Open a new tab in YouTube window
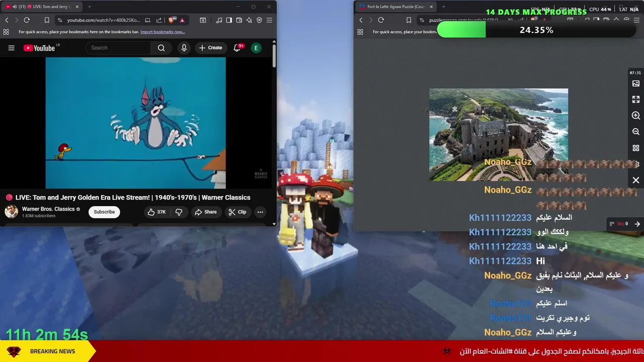Image resolution: width=644 pixels, height=362 pixels. (x=90, y=7)
